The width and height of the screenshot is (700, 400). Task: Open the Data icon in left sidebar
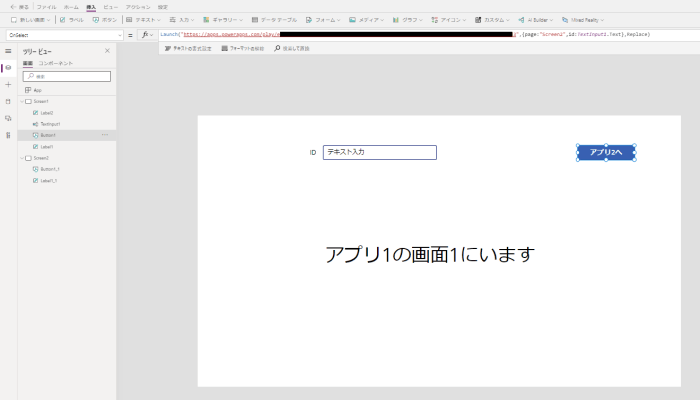8,101
